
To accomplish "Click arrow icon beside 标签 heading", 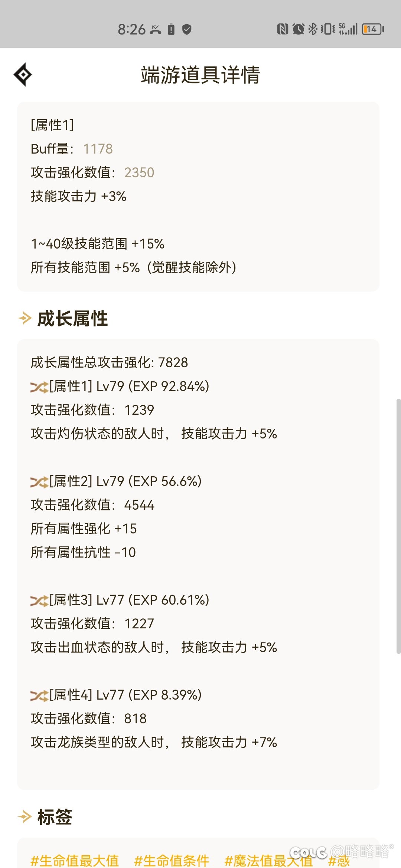I will [x=25, y=816].
